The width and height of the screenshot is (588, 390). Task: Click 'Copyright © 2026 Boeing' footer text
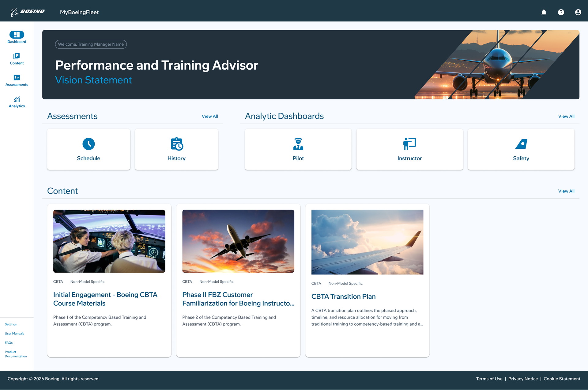[54, 379]
